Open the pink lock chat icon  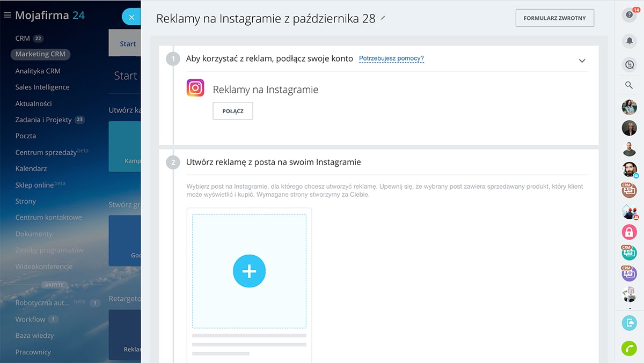click(629, 232)
